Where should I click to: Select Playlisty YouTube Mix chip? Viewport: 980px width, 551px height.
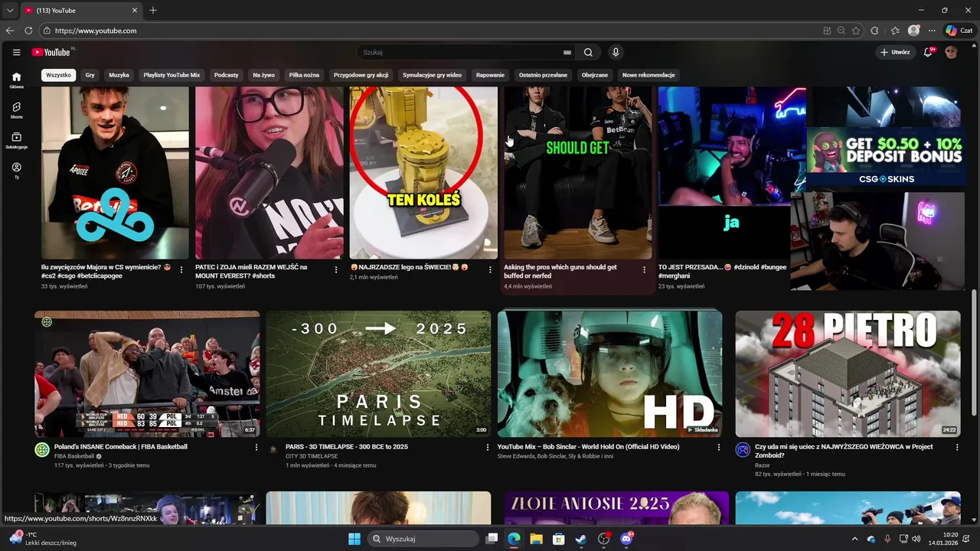point(171,75)
